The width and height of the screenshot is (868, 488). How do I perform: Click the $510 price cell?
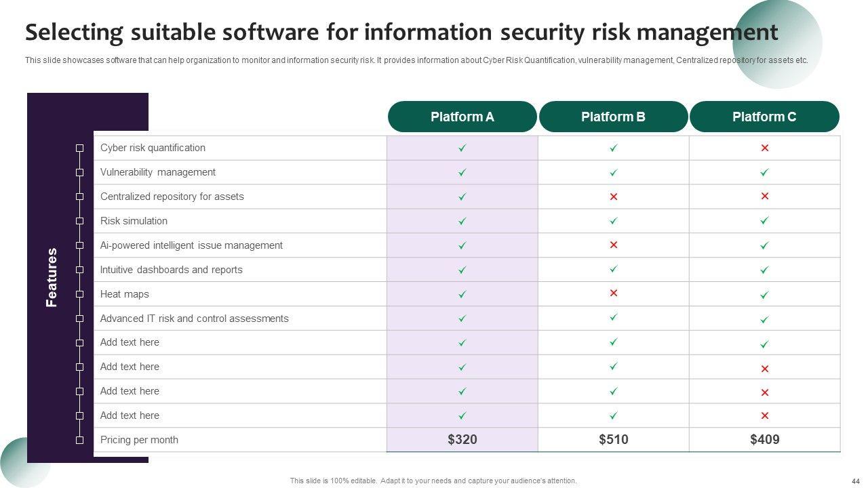(613, 440)
